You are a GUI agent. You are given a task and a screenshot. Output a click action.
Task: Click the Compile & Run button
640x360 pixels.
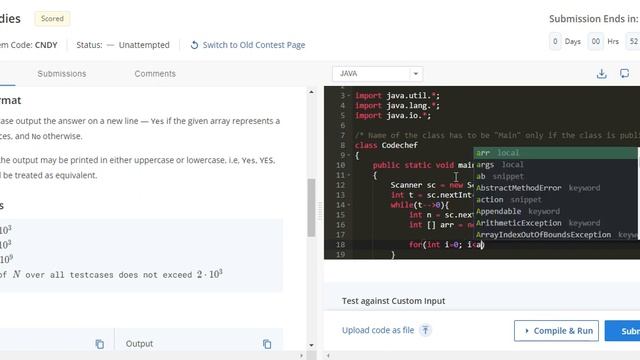(x=556, y=331)
